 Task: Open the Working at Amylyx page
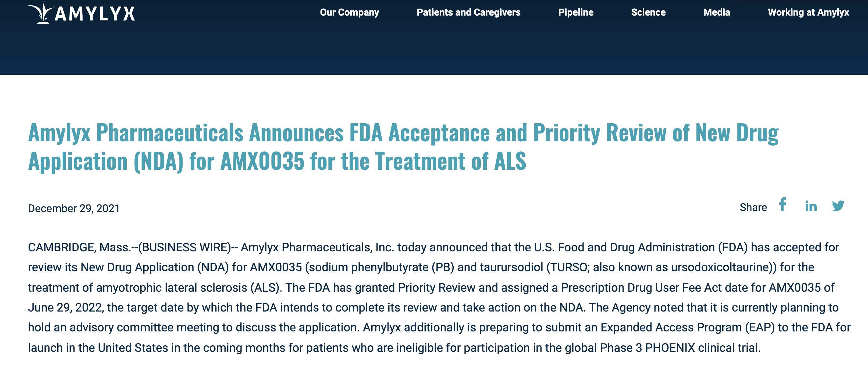coord(808,12)
